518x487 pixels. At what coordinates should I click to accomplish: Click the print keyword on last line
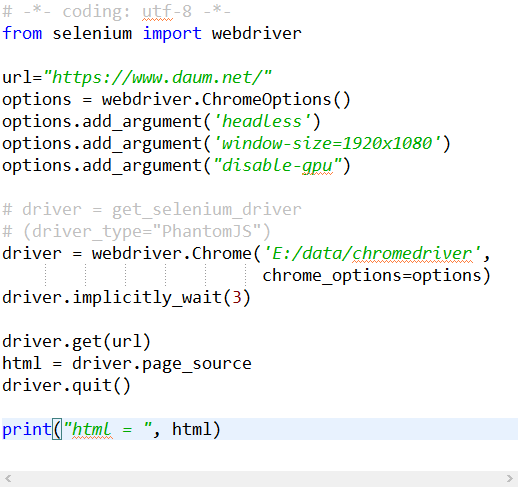[27, 429]
